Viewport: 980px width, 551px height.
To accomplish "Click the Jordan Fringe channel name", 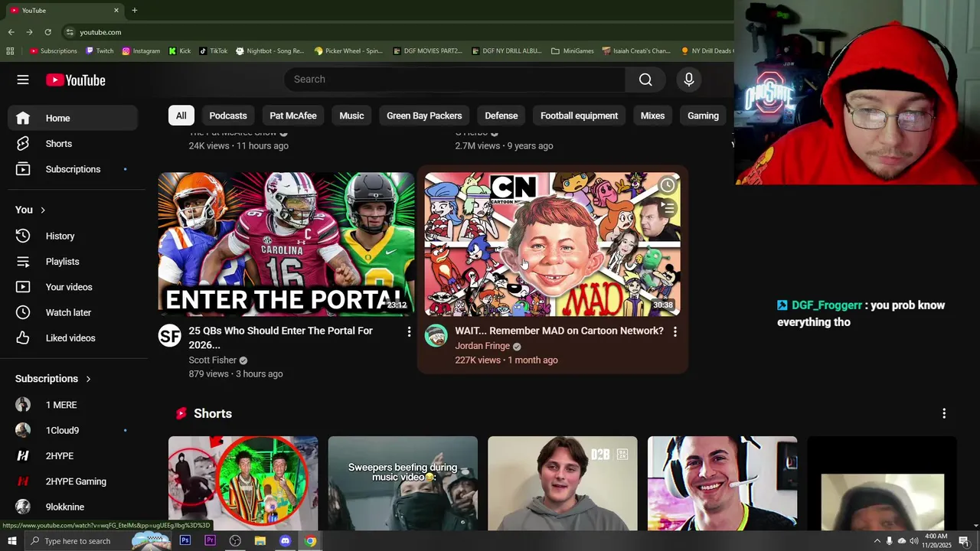I will (482, 346).
